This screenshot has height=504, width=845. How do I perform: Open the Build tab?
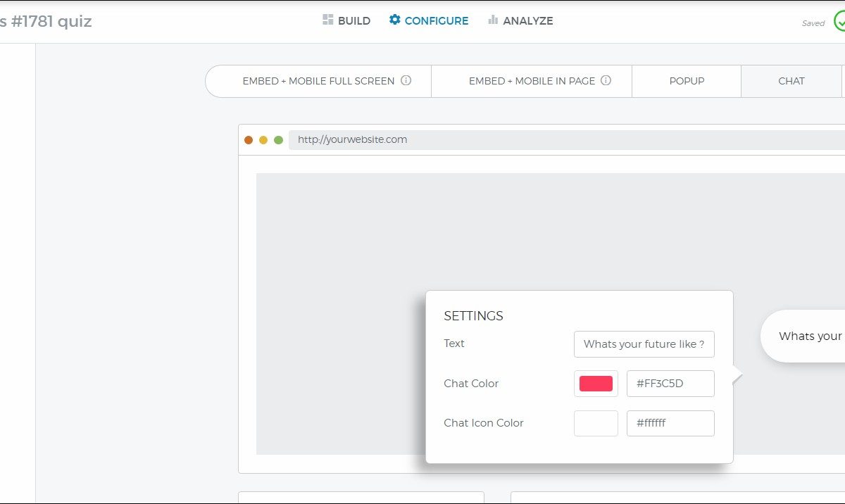pyautogui.click(x=346, y=21)
